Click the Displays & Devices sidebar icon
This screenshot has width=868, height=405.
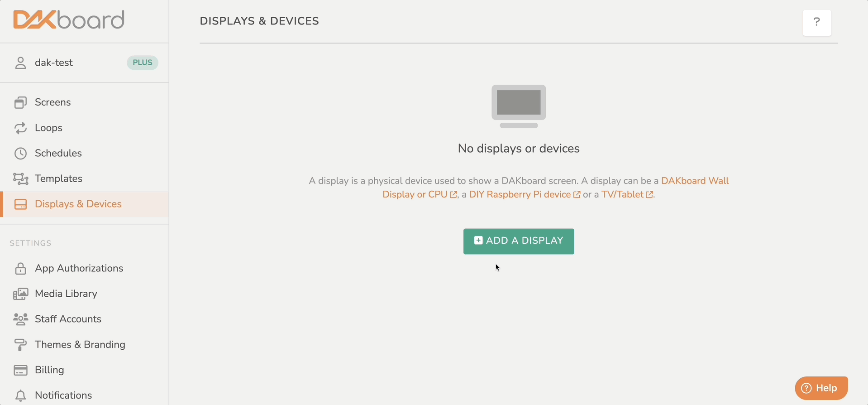(20, 204)
